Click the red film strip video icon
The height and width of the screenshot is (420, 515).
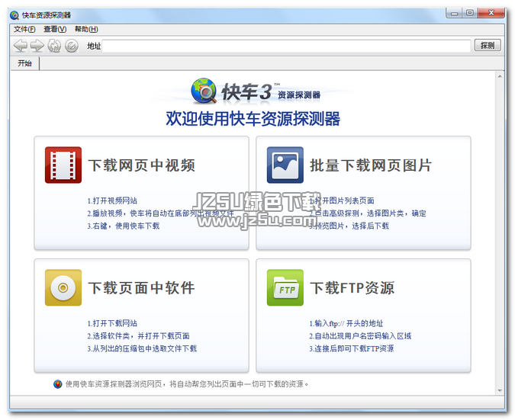click(x=63, y=165)
